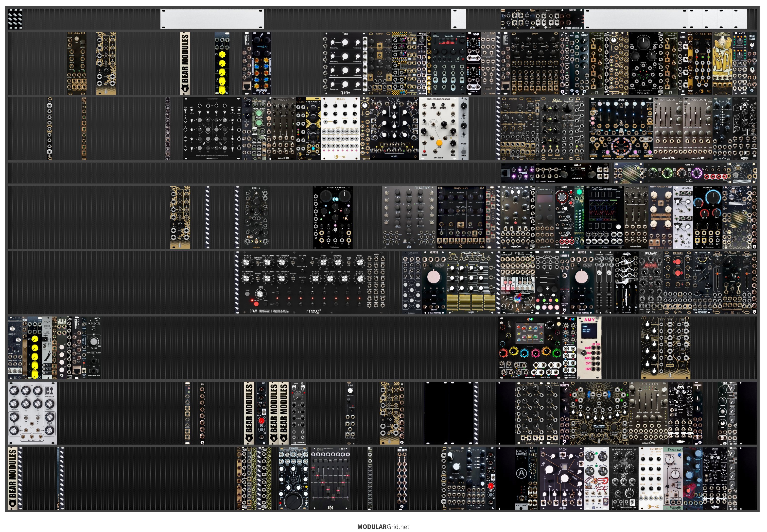Viewport: 767px width, 532px height.
Task: Click the Spherical Wavetable Navigator module
Action: point(621,128)
